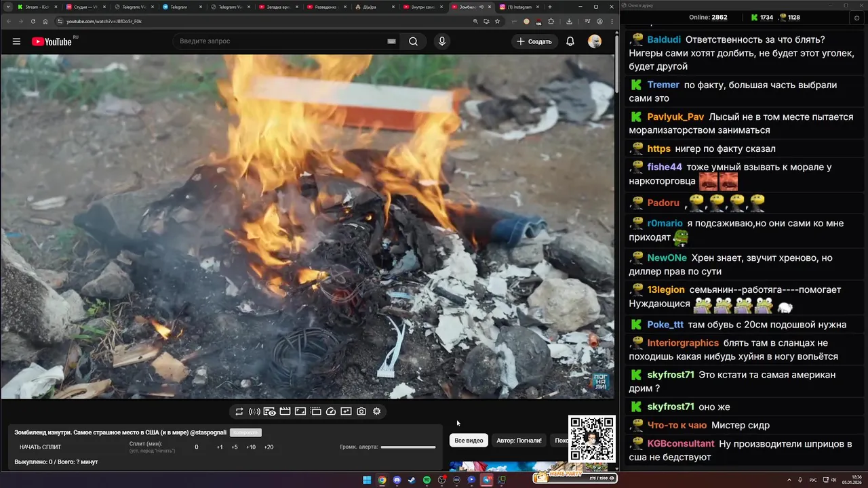Click username NewONe in chat
The image size is (868, 488).
(x=667, y=258)
